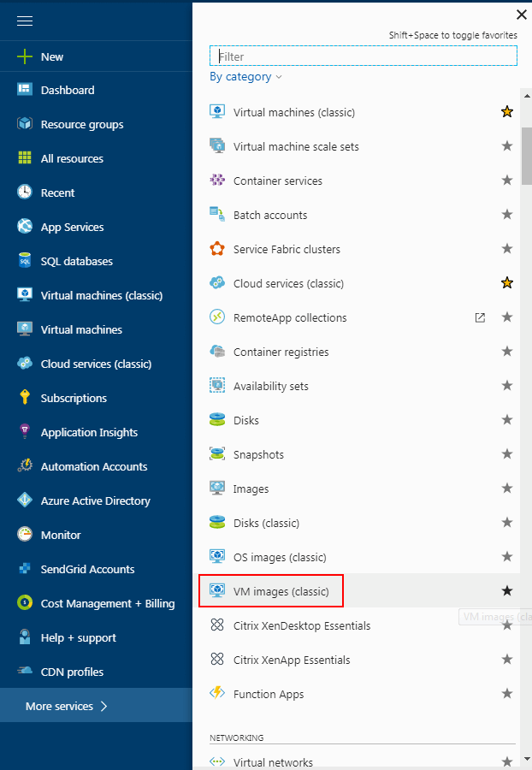Click the green plus New icon
Screen dimensions: 532x770
(25, 56)
